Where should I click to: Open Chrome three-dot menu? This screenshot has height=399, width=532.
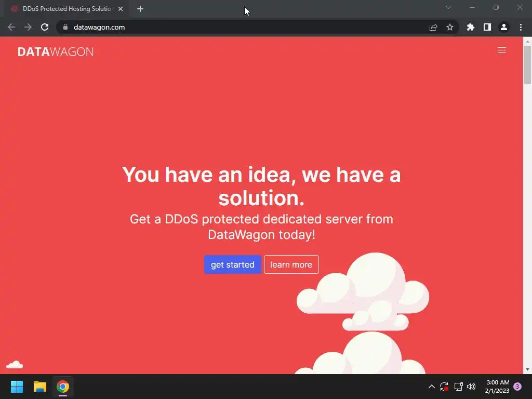[x=521, y=27]
